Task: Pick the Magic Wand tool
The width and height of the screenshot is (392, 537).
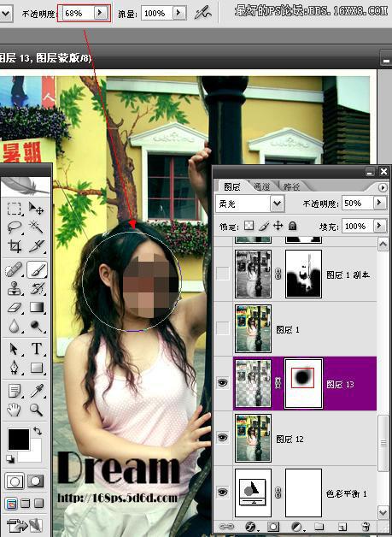Action: [x=37, y=227]
